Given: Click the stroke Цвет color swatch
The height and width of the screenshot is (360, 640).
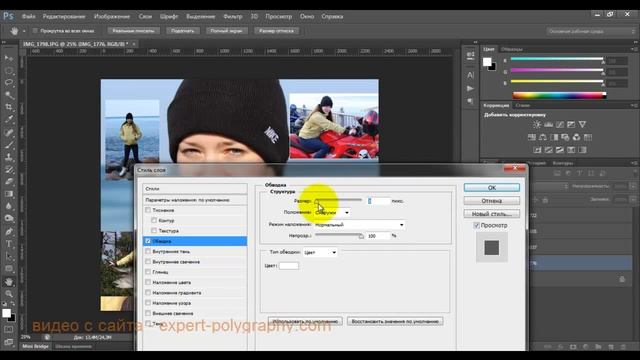Looking at the screenshot, I should coord(289,266).
